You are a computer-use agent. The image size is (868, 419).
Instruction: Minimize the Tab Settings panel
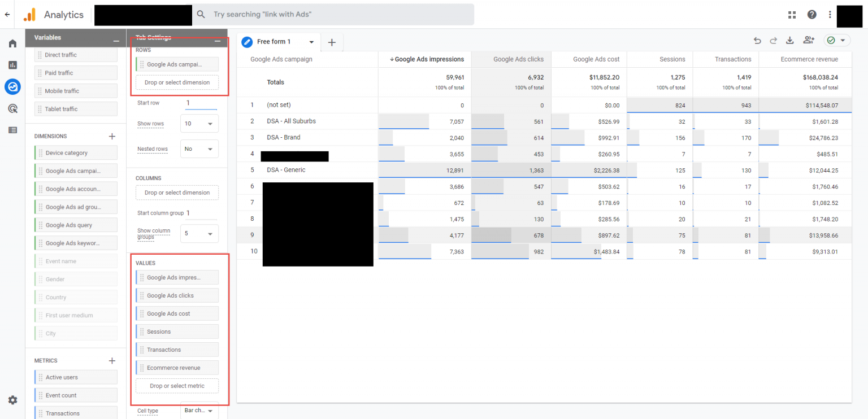(218, 41)
